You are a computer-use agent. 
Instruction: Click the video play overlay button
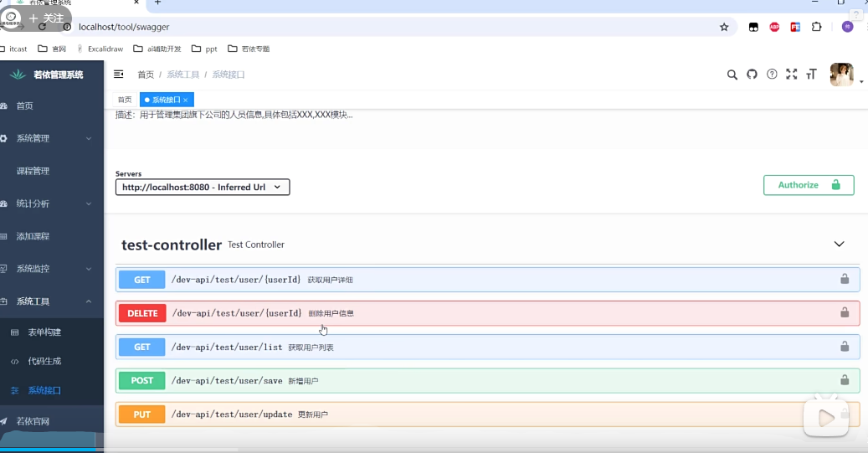pyautogui.click(x=826, y=417)
